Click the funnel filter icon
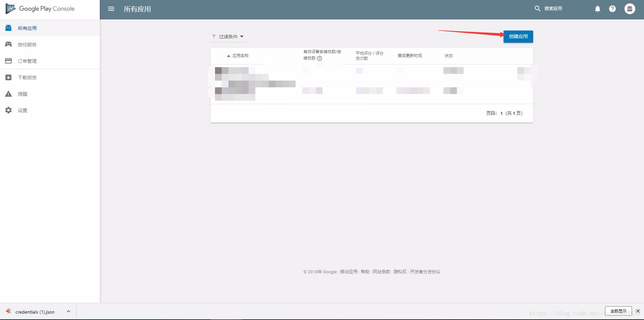 (x=214, y=37)
